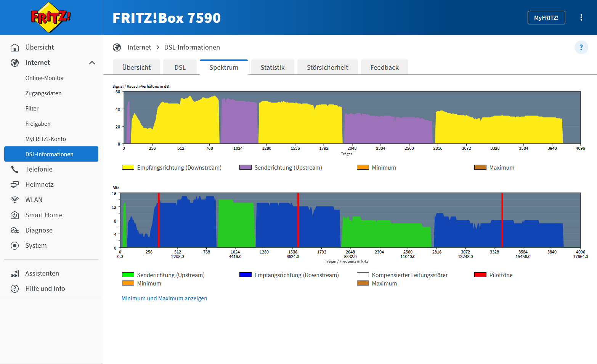Click the WLAN wifi icon
The image size is (597, 364).
(x=14, y=200)
